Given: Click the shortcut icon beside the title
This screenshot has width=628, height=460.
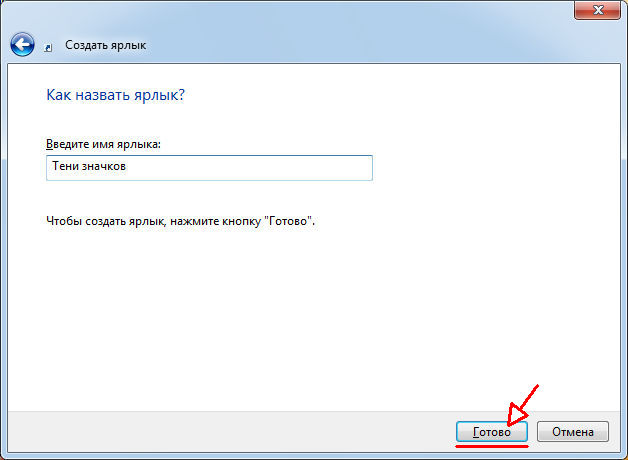Looking at the screenshot, I should point(48,48).
